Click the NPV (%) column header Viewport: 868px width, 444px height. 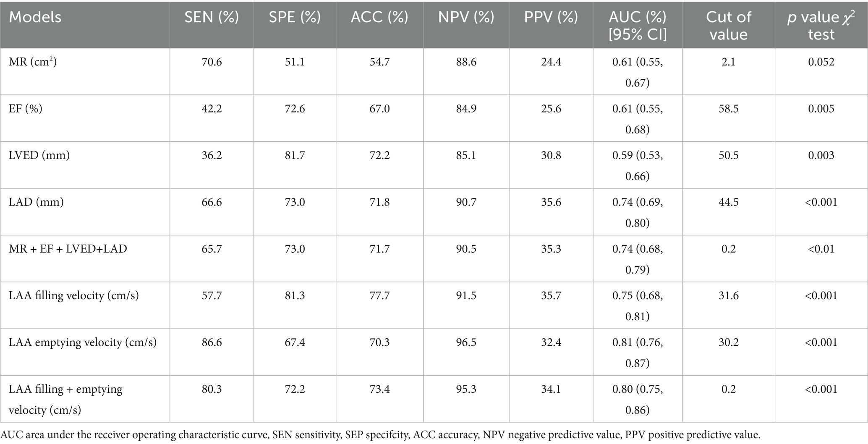pos(466,17)
